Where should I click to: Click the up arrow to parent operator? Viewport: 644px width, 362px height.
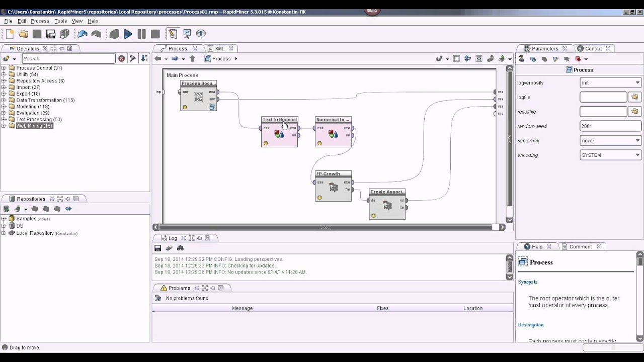tap(192, 59)
